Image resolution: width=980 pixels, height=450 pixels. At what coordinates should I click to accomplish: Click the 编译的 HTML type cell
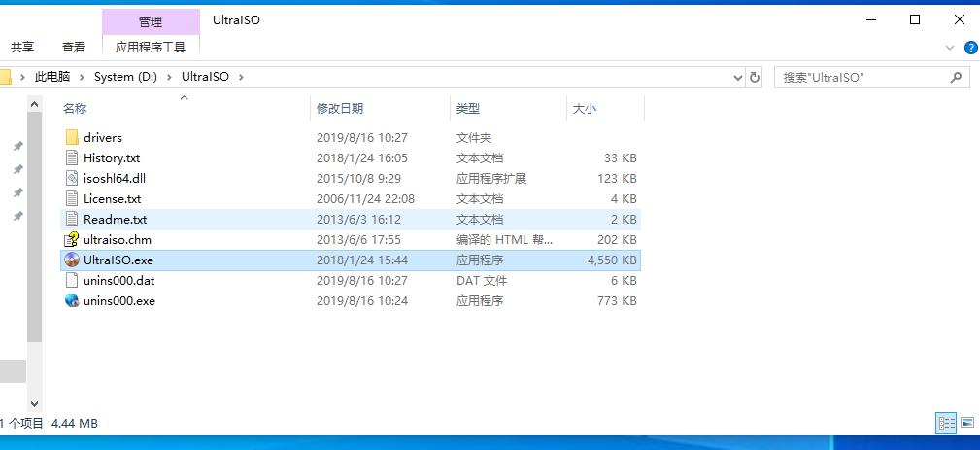[x=504, y=239]
